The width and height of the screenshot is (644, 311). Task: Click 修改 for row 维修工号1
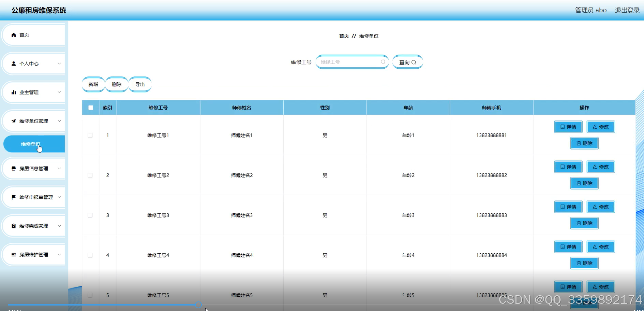(601, 127)
